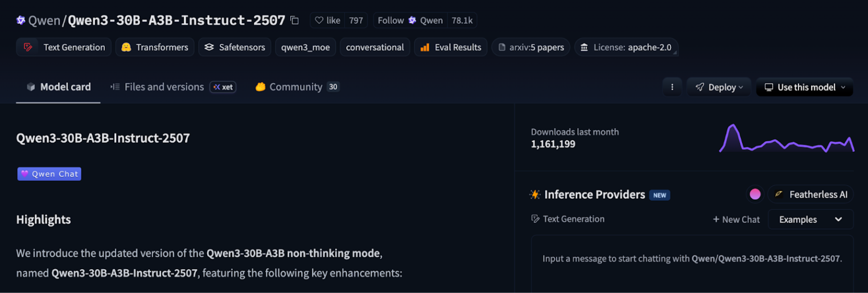Select the Featherless AI provider
The image size is (868, 293).
(811, 195)
